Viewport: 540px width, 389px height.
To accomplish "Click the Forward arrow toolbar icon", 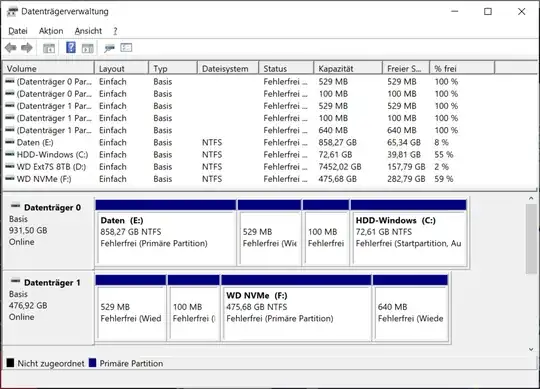I will click(27, 48).
